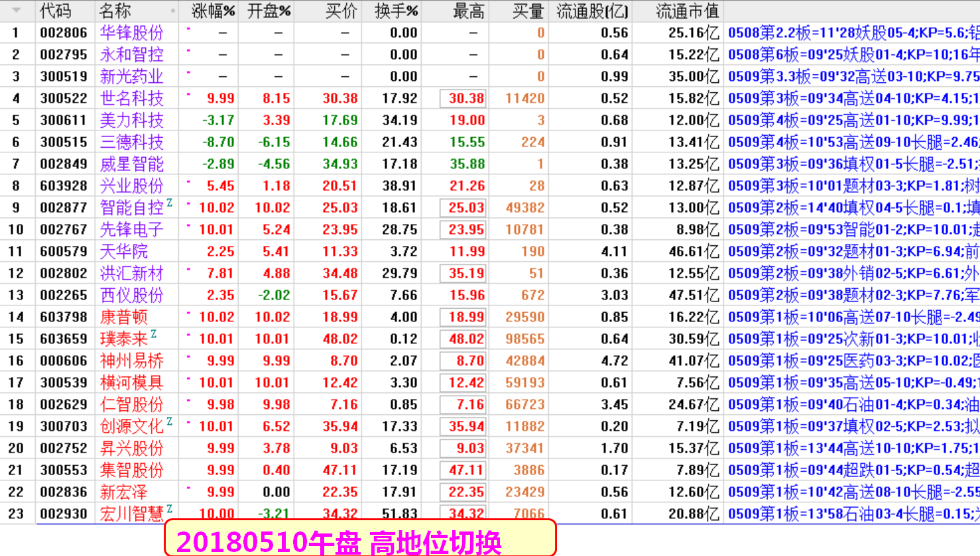Select stock name 新宏泽
The width and height of the screenshot is (980, 556).
coord(123,492)
